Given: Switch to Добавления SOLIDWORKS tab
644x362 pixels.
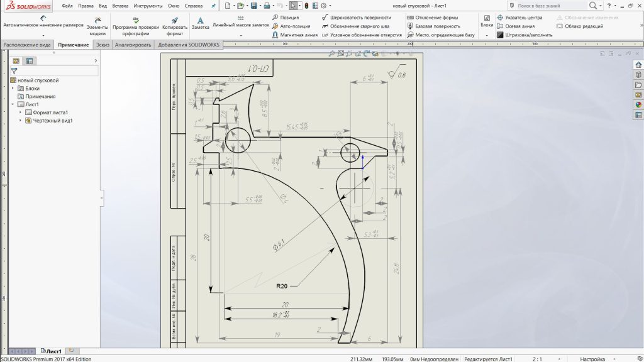Looking at the screenshot, I should point(189,45).
